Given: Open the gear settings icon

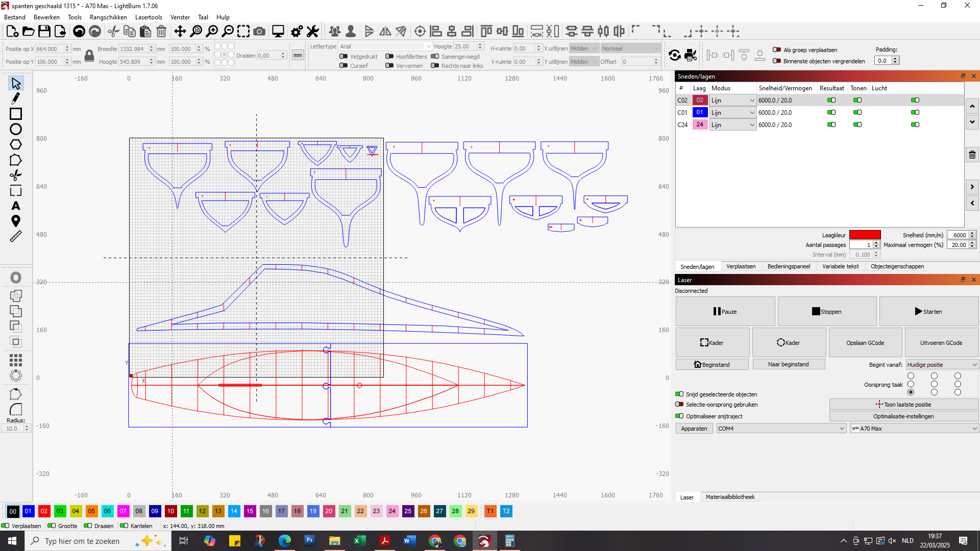Looking at the screenshot, I should pos(297,31).
